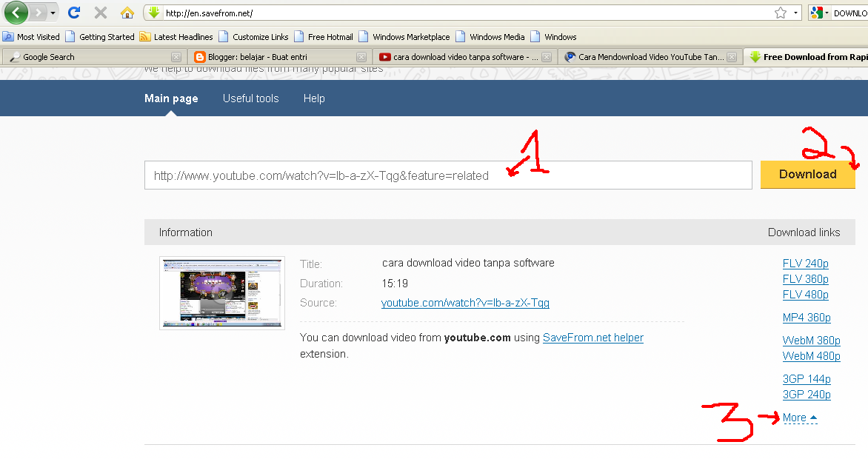Reload the page with the refresh icon

click(x=74, y=12)
